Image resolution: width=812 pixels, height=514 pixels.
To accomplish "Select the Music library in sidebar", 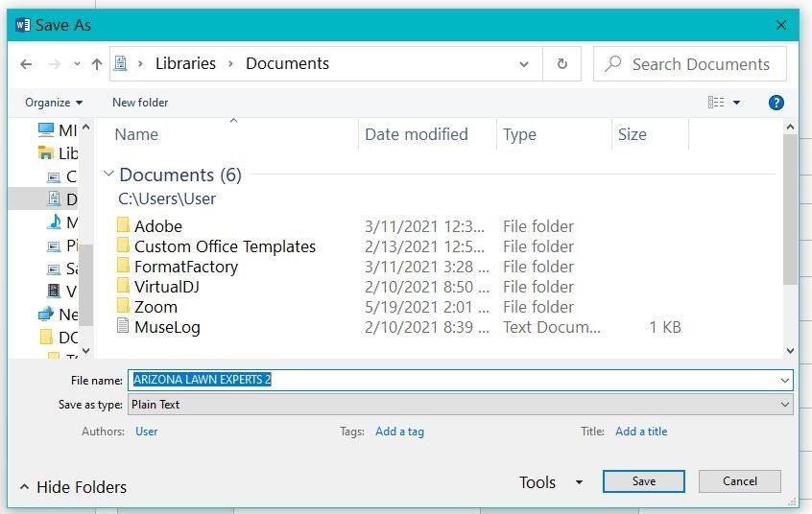I will [x=62, y=222].
